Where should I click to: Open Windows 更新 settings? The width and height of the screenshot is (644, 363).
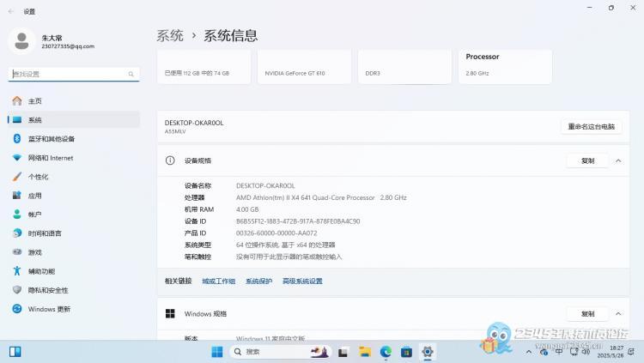[74, 309]
